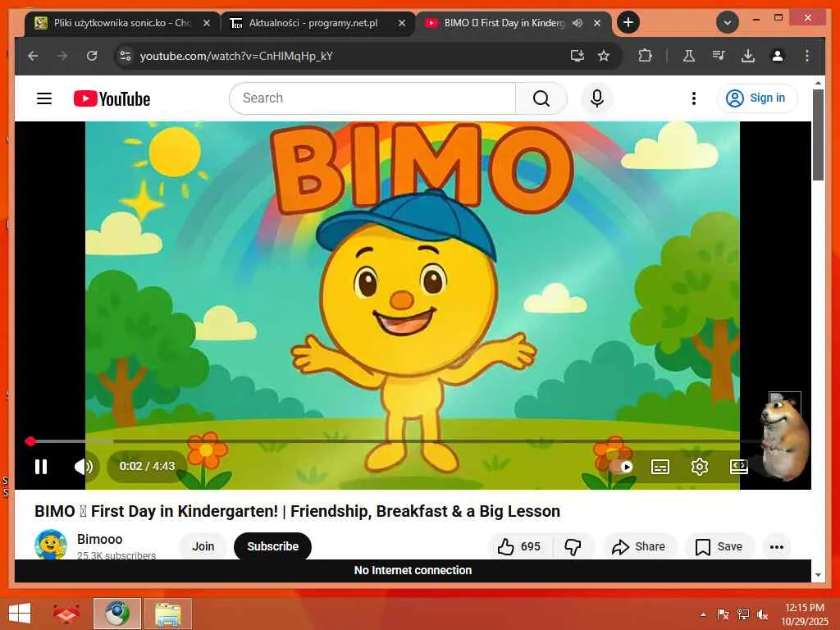
Task: Select browser icon on taskbar
Action: (x=116, y=614)
